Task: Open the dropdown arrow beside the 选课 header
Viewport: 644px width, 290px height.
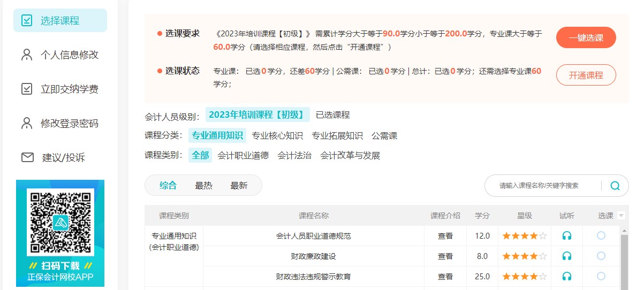Action: pos(621,216)
